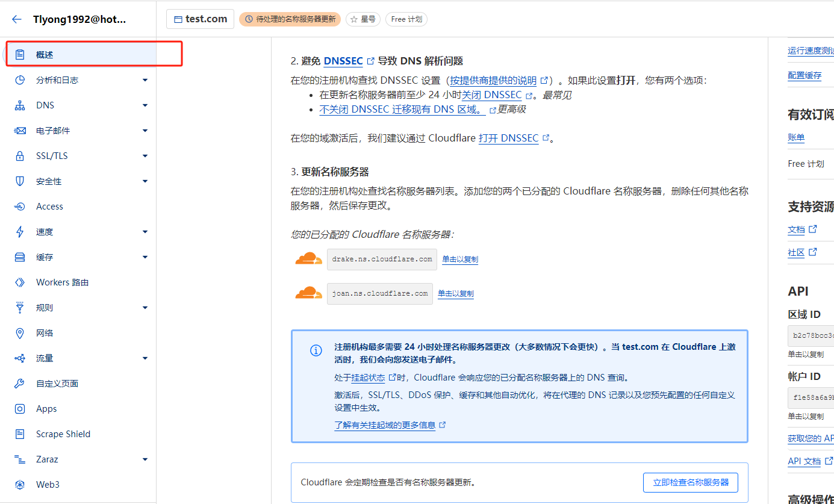
Task: Click the 速度 lightning bolt icon
Action: point(20,232)
